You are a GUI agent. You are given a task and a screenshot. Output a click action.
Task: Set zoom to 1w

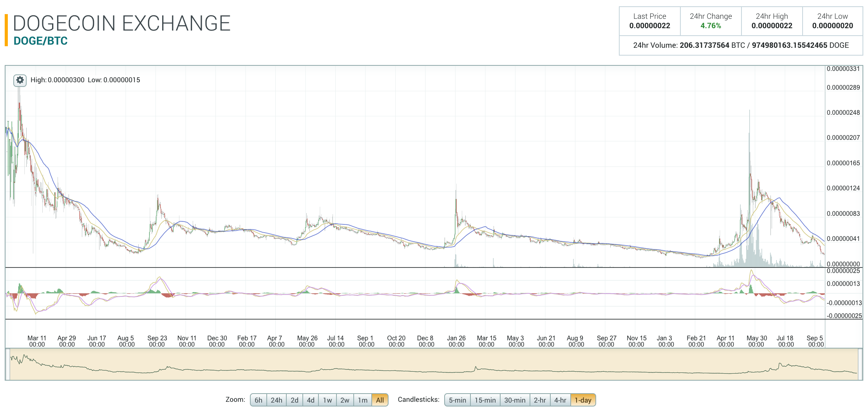click(x=327, y=400)
